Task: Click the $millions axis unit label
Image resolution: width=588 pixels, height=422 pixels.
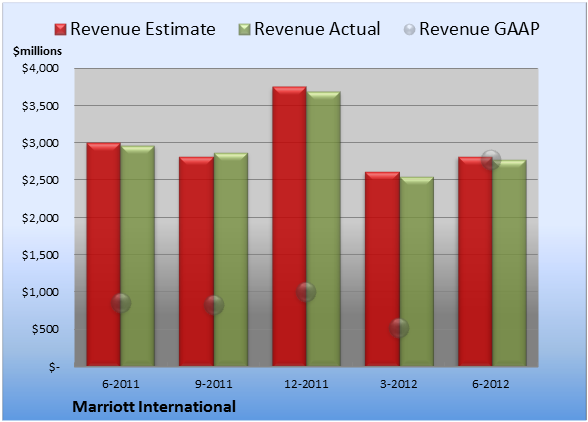Action: (x=38, y=51)
